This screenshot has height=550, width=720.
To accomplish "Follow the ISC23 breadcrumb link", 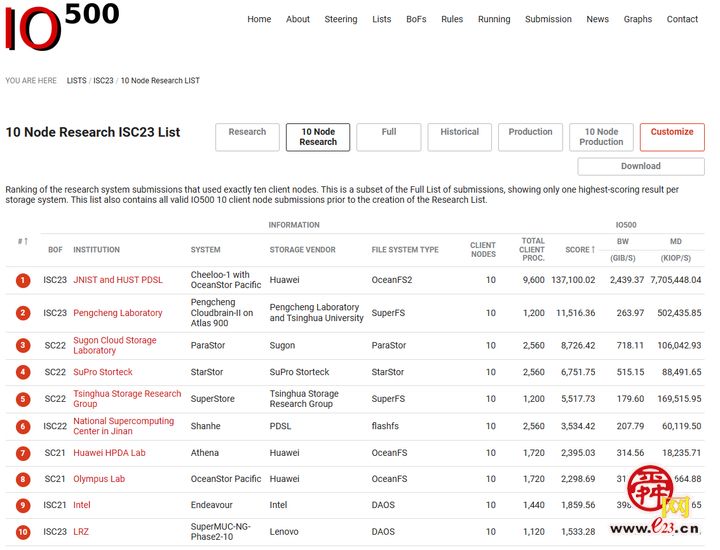I will coord(103,80).
